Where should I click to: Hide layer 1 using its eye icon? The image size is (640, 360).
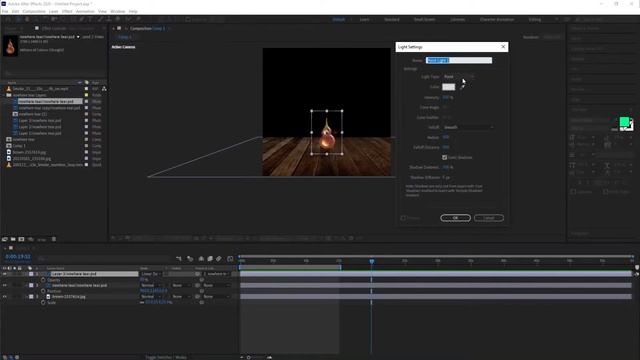[4, 274]
